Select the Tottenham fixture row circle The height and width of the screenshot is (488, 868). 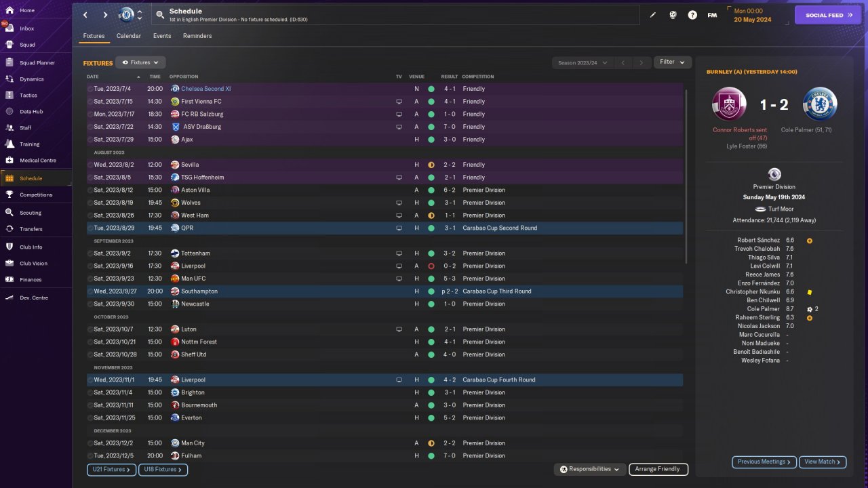(90, 253)
